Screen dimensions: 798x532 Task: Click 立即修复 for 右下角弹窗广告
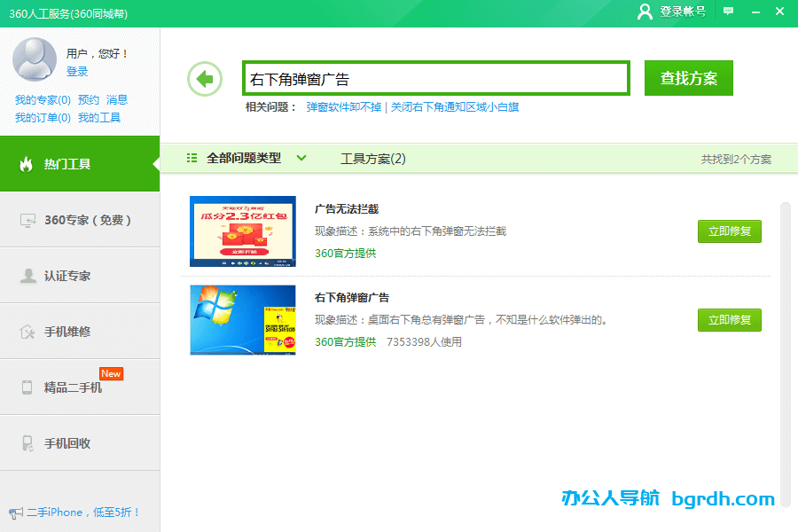[729, 321]
